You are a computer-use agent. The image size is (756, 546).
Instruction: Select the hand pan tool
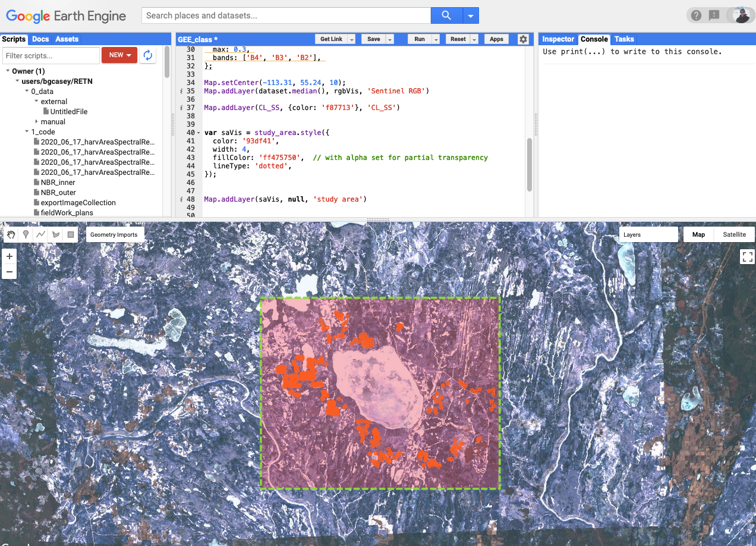point(11,235)
